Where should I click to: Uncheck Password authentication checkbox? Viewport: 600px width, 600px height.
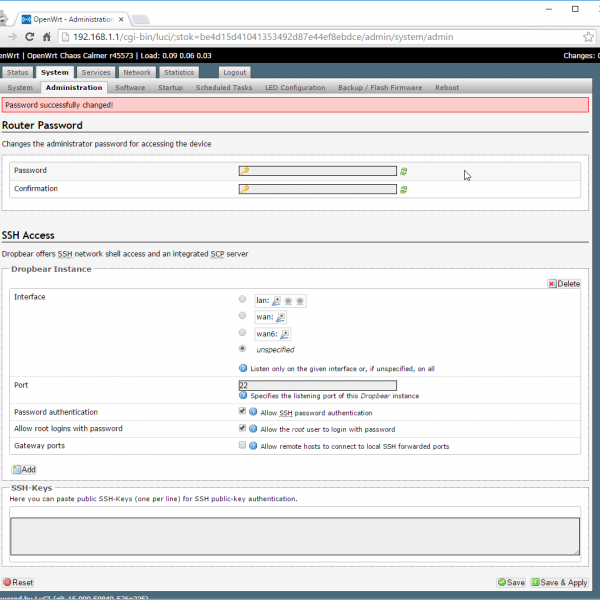tap(242, 411)
